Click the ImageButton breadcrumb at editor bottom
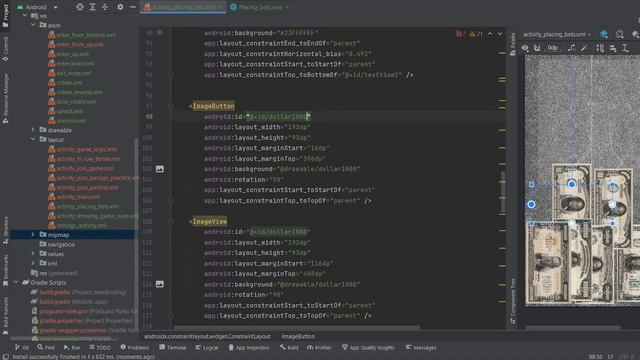640x360 pixels. 298,336
